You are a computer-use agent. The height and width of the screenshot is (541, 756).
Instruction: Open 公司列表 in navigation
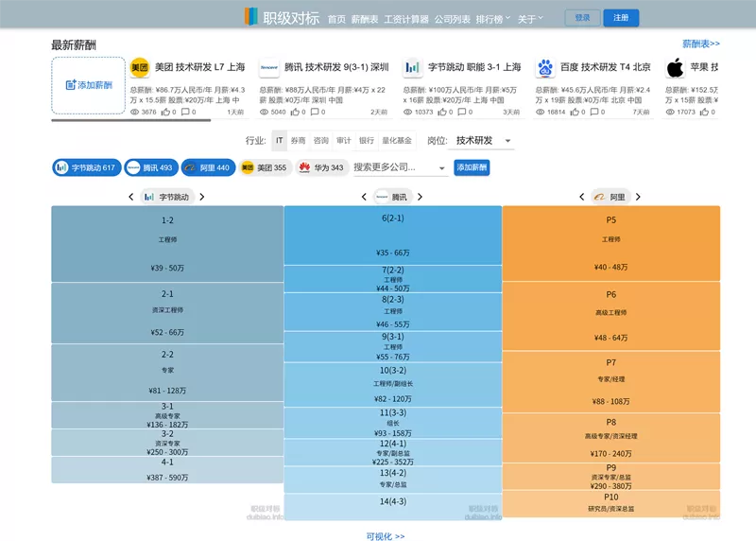tap(453, 19)
